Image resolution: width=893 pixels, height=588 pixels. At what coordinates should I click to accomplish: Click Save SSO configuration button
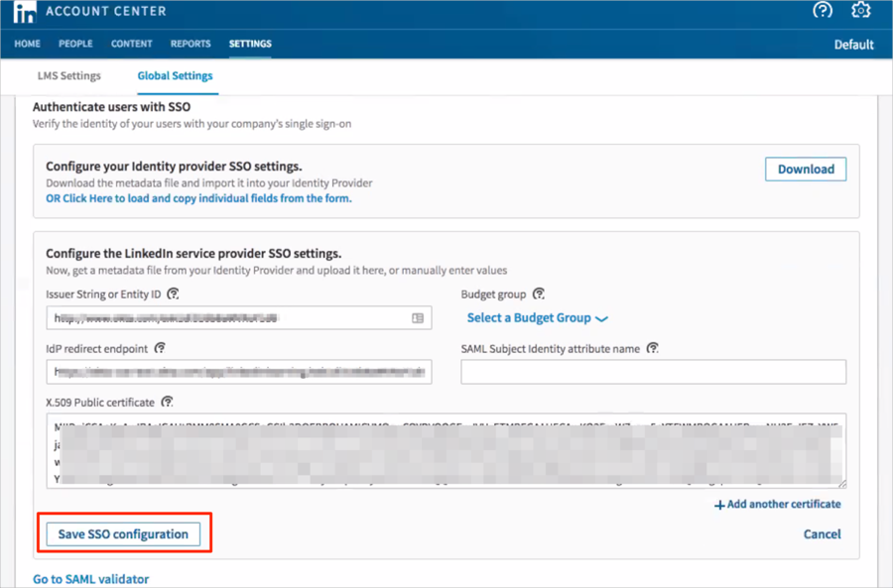(x=123, y=534)
